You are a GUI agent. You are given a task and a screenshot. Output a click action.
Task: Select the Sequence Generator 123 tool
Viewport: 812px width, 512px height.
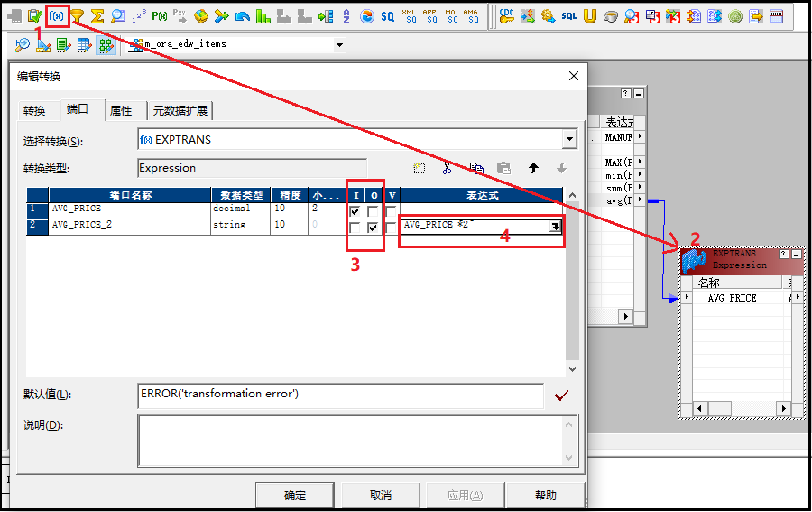coord(139,16)
